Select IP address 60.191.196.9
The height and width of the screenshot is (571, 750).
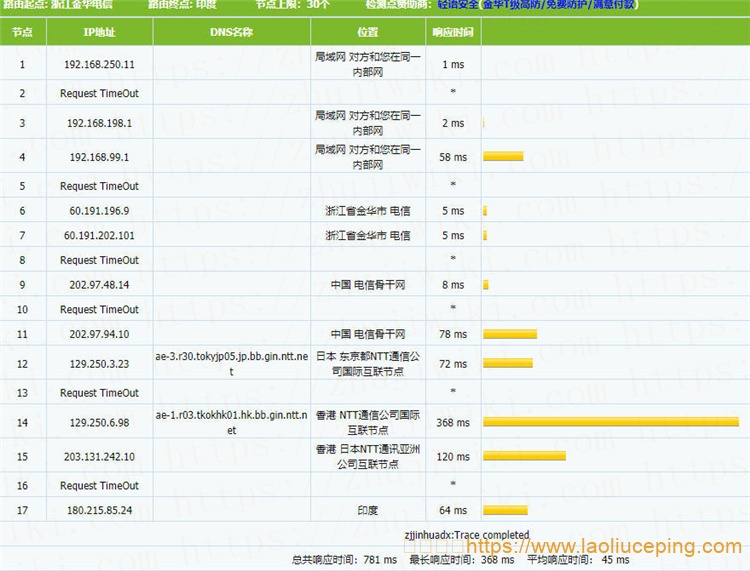99,211
